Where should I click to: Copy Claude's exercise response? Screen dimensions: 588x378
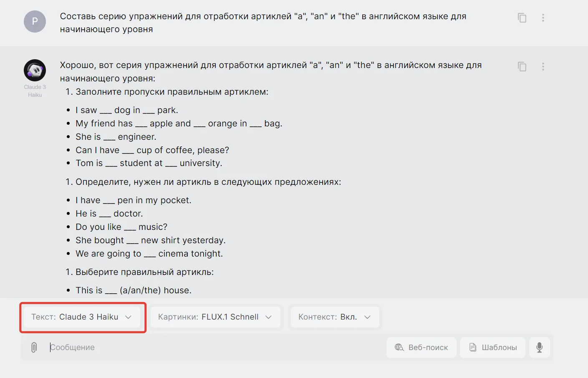pos(522,67)
